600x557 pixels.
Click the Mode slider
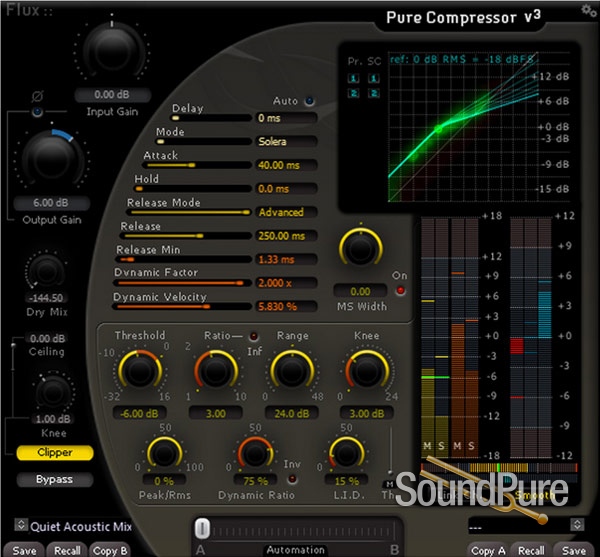203,142
